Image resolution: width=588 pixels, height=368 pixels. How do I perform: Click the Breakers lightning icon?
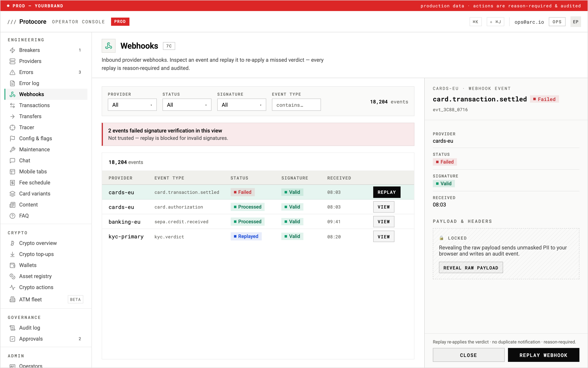point(12,50)
